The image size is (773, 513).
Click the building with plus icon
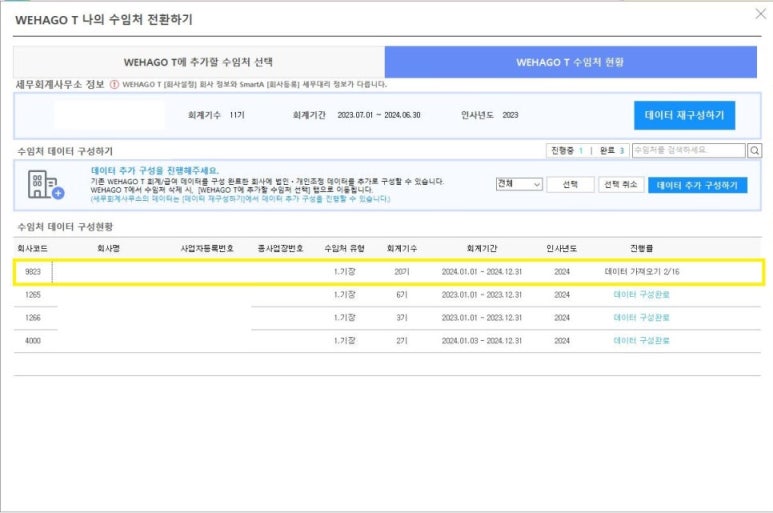pos(45,185)
